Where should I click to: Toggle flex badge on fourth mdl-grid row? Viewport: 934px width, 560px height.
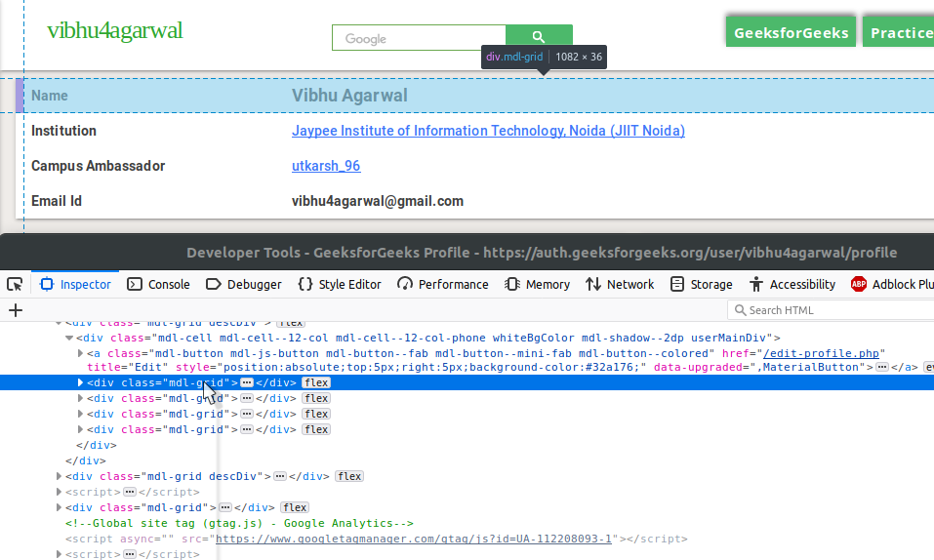coord(315,429)
